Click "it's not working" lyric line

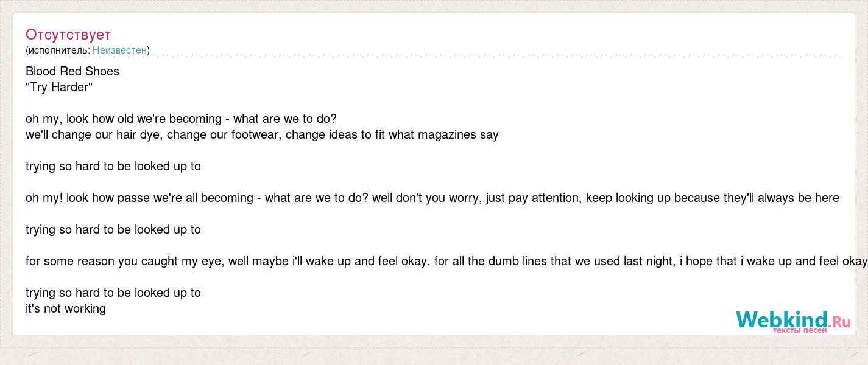(66, 308)
